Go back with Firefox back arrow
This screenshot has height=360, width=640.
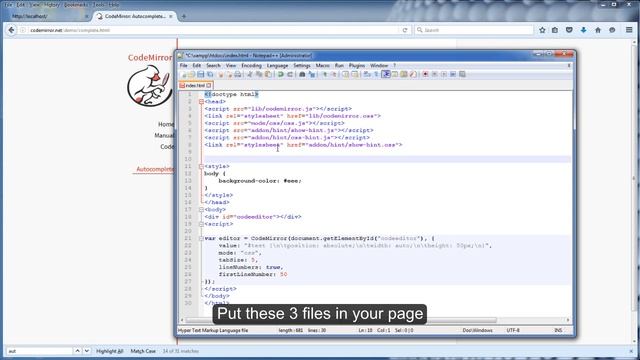[11, 30]
